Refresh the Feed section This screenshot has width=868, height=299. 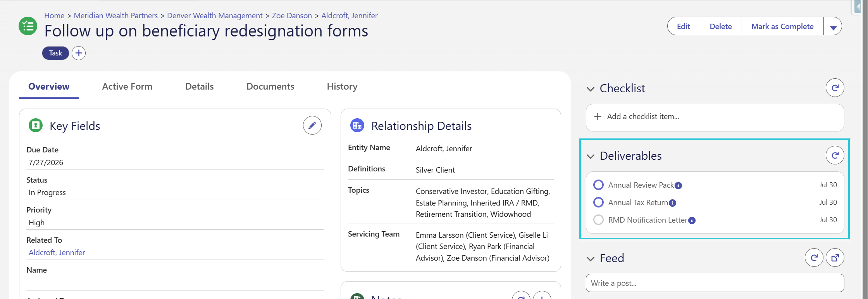tap(814, 258)
